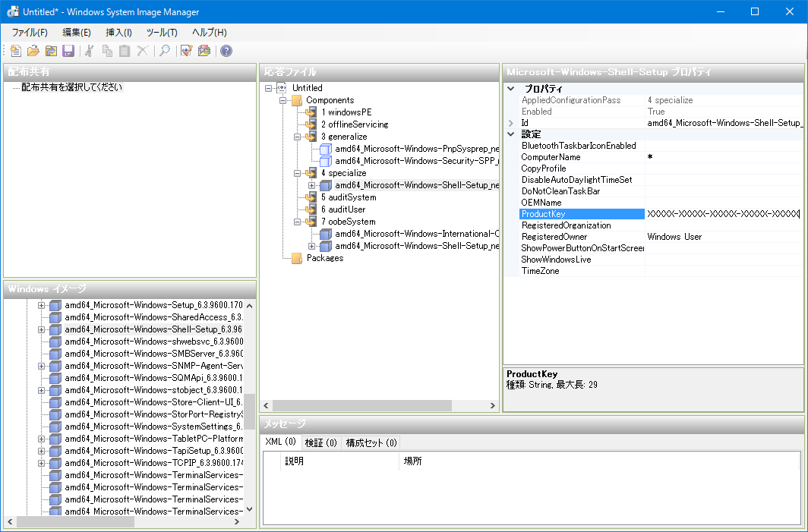Expand Shell-Setup under 4 specialize

[312, 185]
